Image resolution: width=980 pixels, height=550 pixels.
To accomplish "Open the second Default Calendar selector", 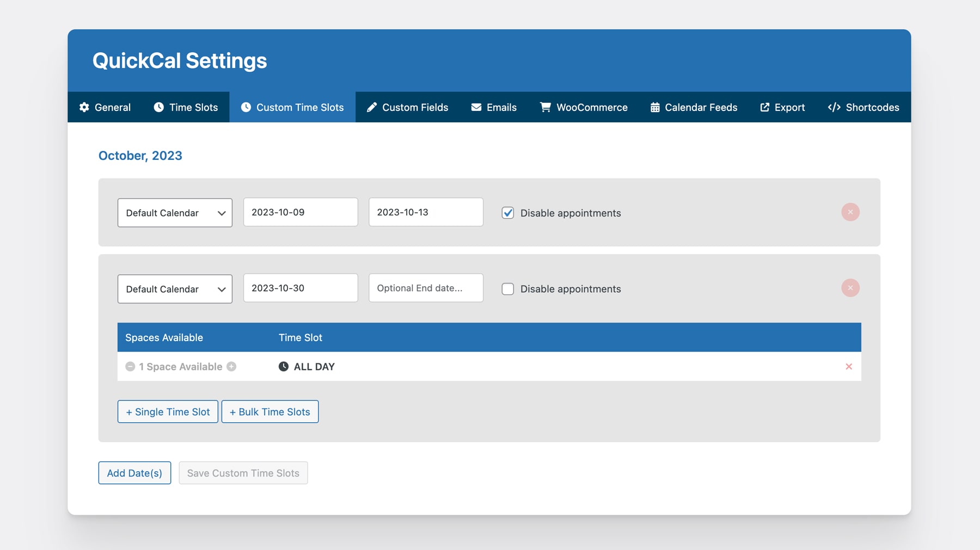I will click(x=175, y=289).
